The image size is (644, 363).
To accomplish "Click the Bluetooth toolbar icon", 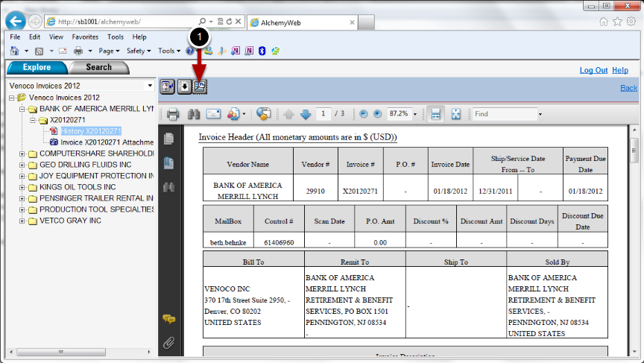I will pyautogui.click(x=262, y=51).
